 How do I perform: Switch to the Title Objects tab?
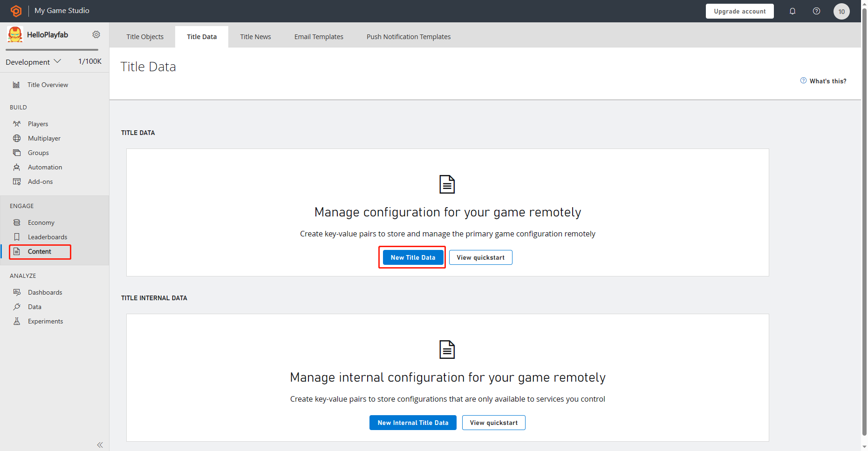(x=145, y=37)
